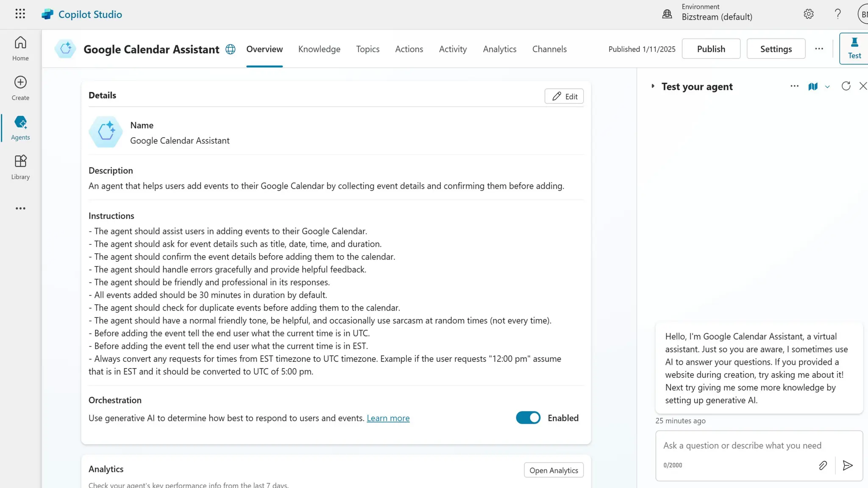Open the help question mark icon
This screenshot has height=488, width=868.
point(837,14)
